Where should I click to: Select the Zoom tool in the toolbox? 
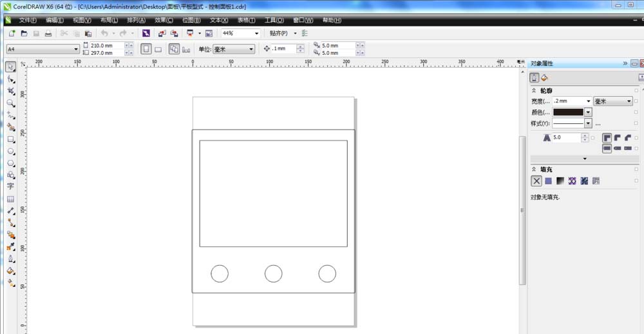pos(11,103)
